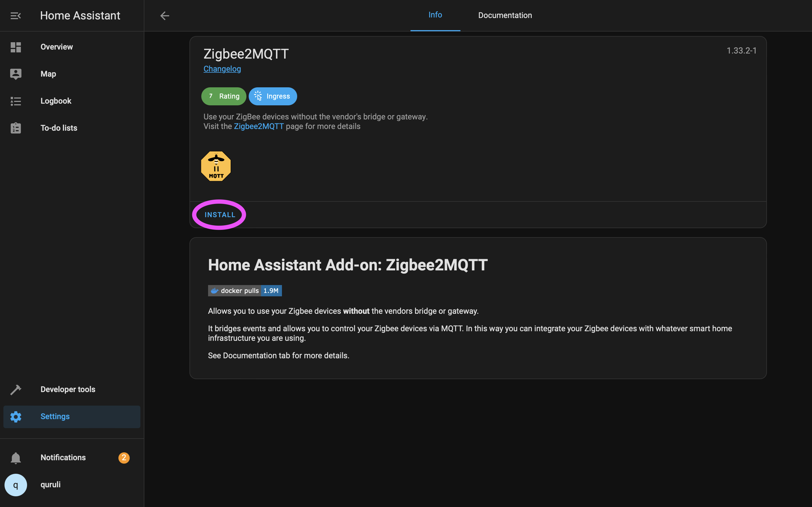Open the quruli user avatar

16,485
